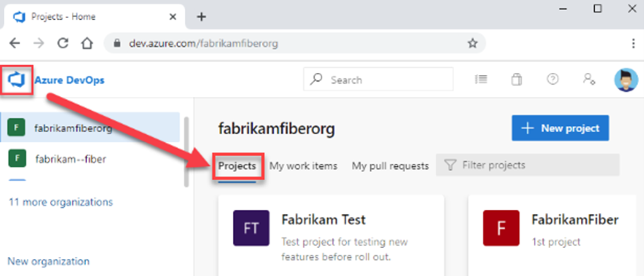Viewport: 644px width, 276px height.
Task: Select the Projects tab
Action: point(237,166)
